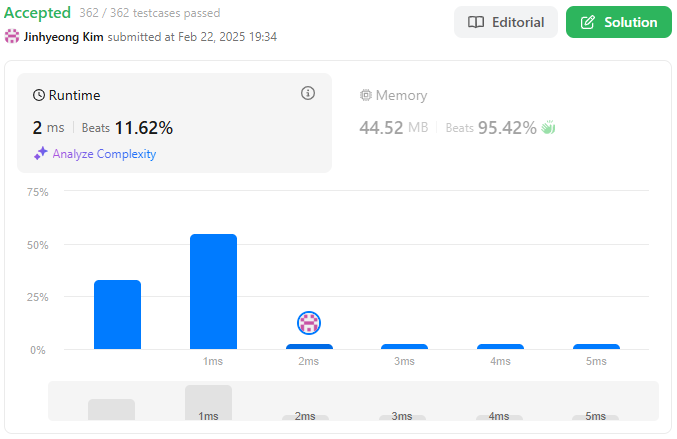677x439 pixels.
Task: Click the Beats 95.42% memory value
Action: coord(491,128)
